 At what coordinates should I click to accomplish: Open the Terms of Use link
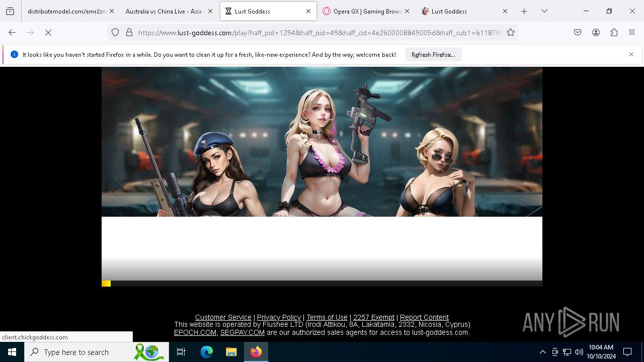pyautogui.click(x=327, y=317)
